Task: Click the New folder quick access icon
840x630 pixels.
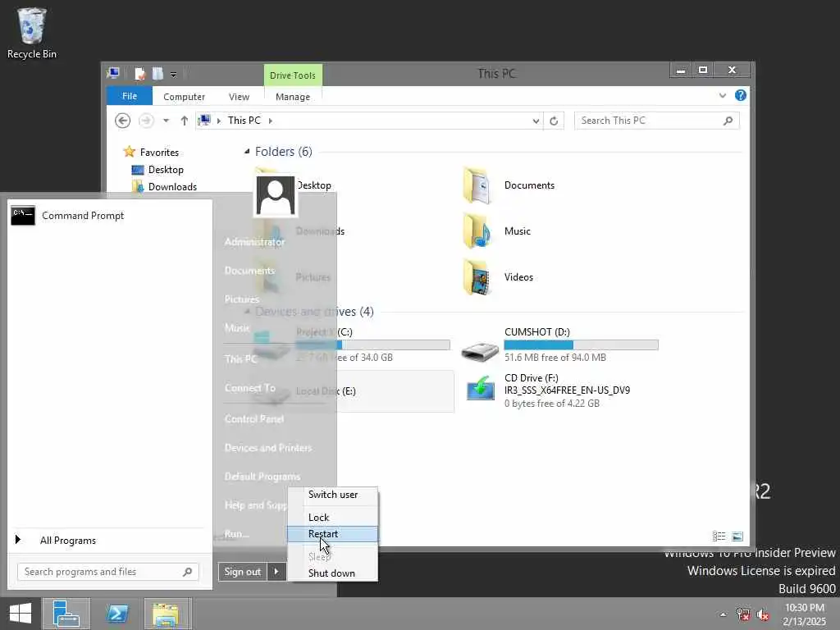Action: click(x=157, y=73)
